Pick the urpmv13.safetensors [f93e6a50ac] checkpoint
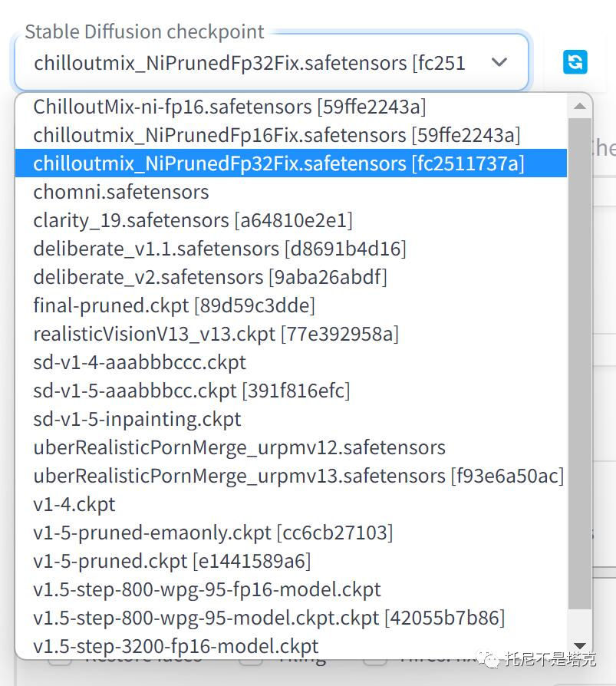Viewport: 616px width, 686px height. coord(291,476)
